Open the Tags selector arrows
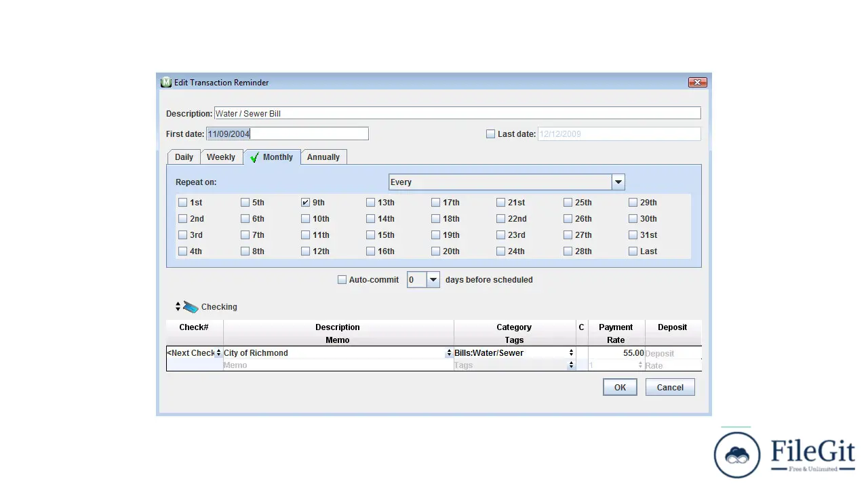The height and width of the screenshot is (488, 868). coord(571,365)
